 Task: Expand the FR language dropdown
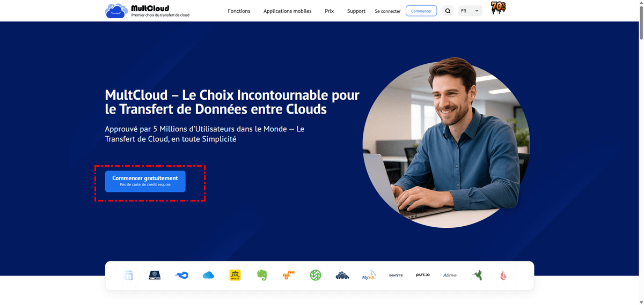[470, 11]
